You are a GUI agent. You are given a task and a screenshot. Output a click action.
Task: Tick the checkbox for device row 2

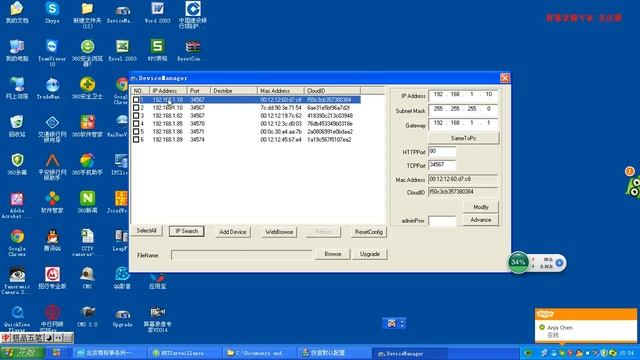[136, 108]
